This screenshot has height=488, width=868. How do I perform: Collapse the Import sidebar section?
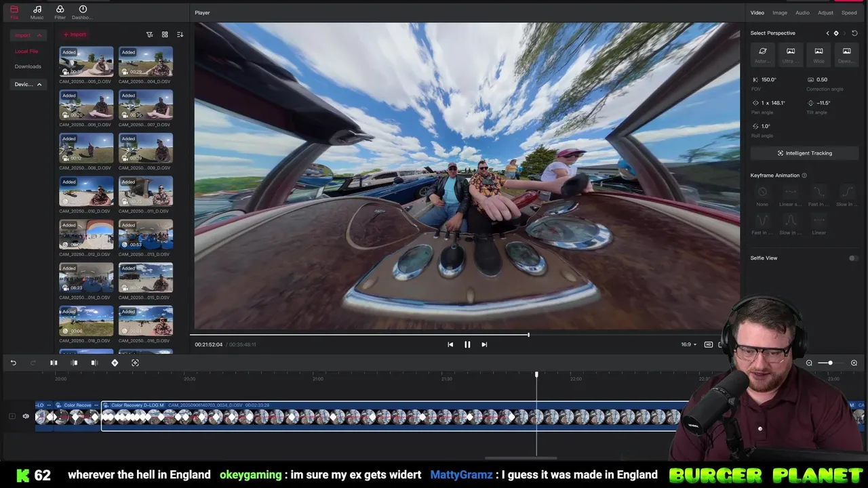coord(29,35)
